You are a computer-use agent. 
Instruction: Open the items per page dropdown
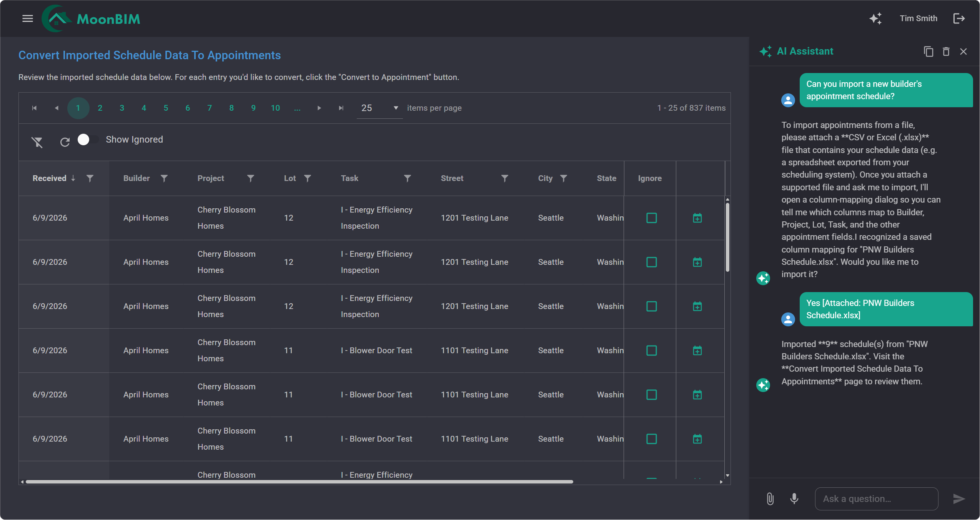pos(379,108)
